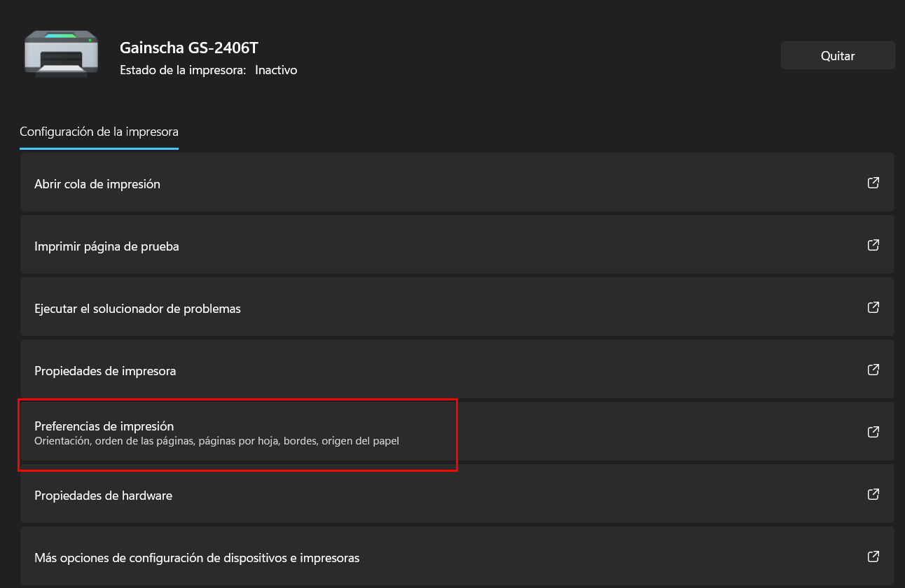Click external-link icon beside Más opciones de configuración
Screen dimensions: 905x588
(x=873, y=557)
